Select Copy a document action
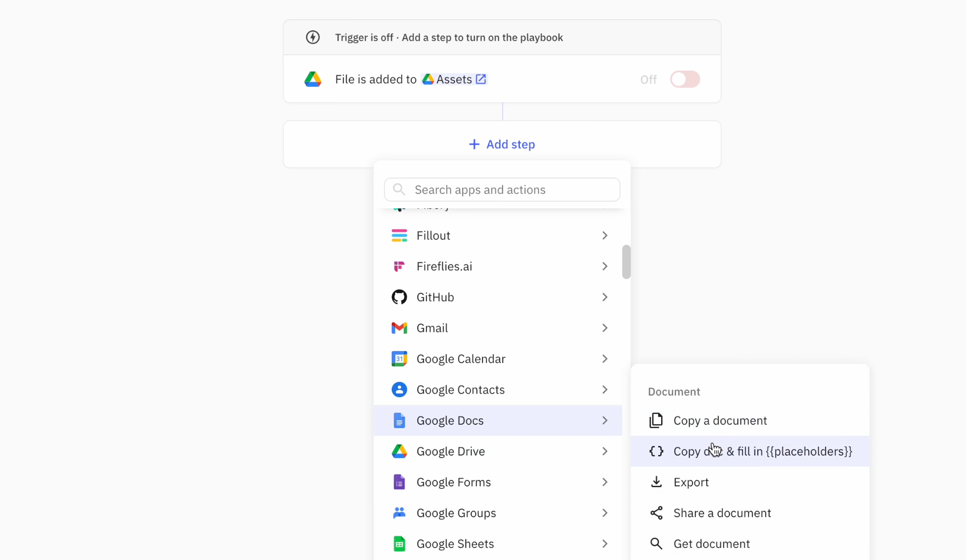This screenshot has height=560, width=966. coord(750,420)
